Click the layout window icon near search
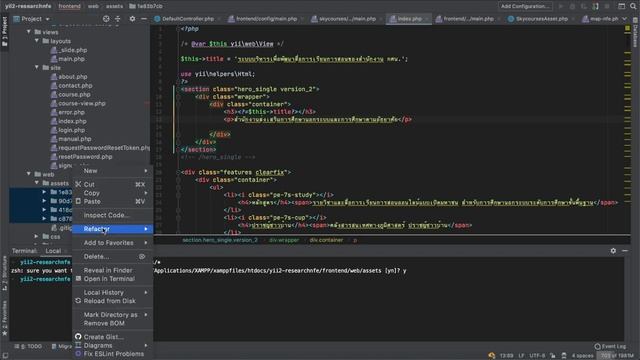 (x=621, y=6)
